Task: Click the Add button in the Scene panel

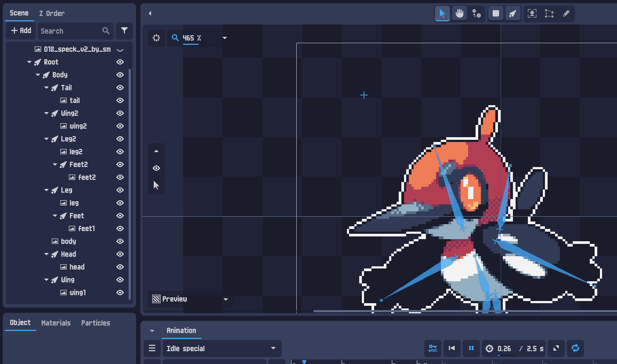Action: [21, 31]
